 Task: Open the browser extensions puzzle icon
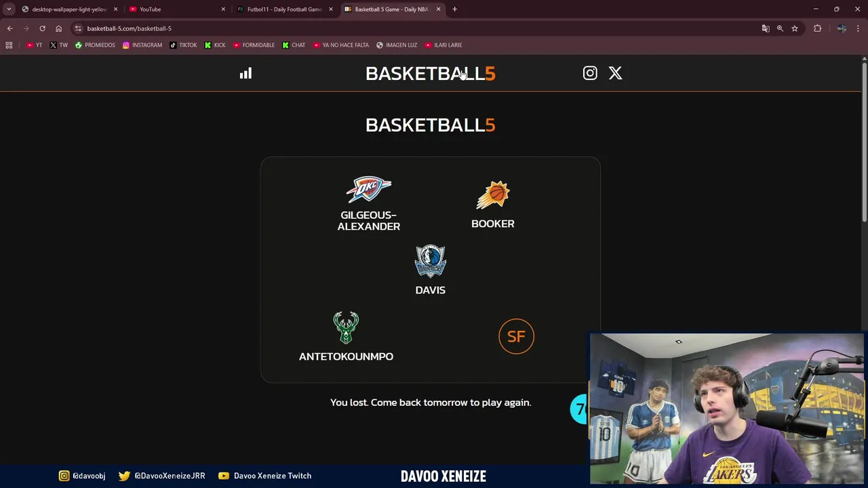[817, 28]
